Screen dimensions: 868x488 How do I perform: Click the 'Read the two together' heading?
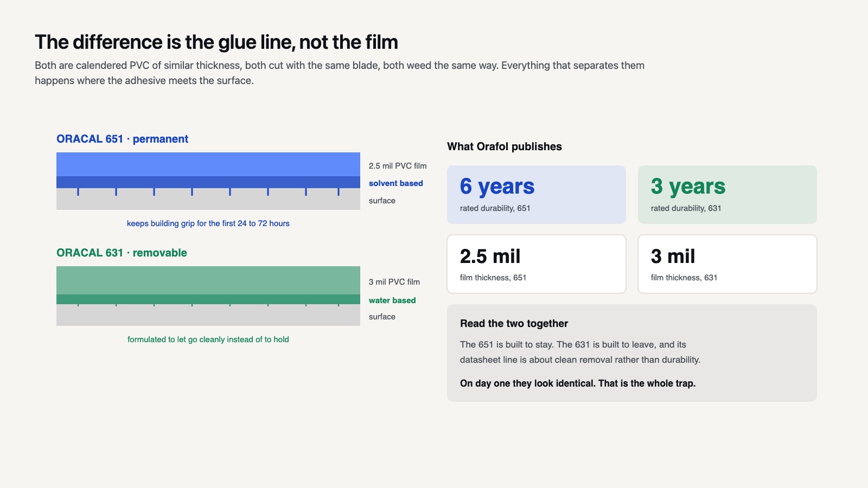pos(514,324)
